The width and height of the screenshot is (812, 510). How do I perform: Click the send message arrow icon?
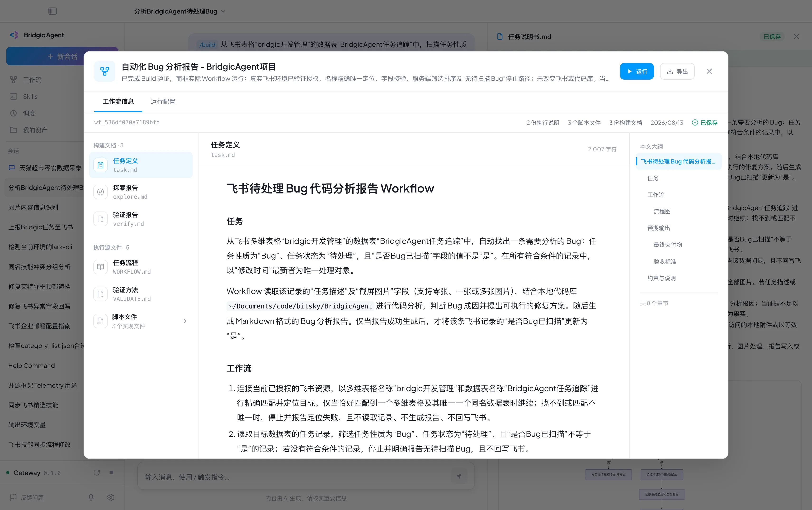click(x=459, y=476)
